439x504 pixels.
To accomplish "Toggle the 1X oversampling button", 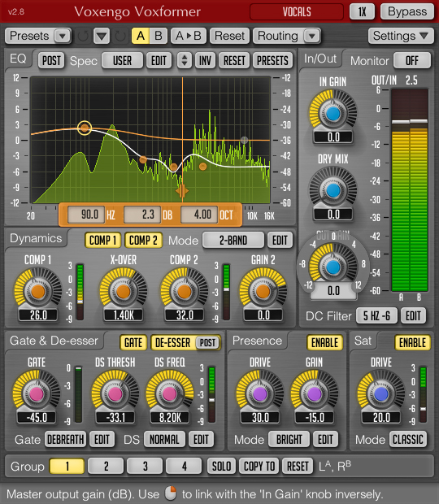I will coord(363,12).
